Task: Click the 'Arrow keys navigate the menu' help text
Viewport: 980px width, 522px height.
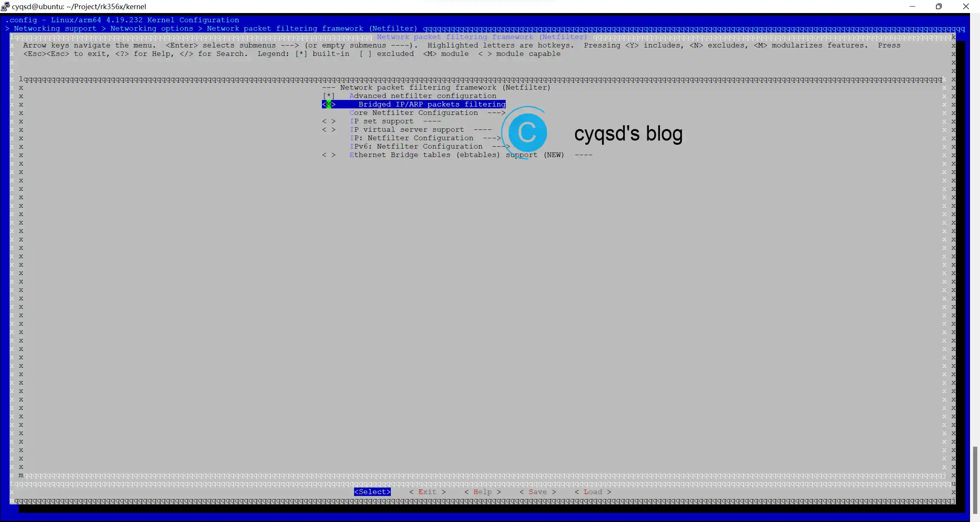Action: point(90,46)
